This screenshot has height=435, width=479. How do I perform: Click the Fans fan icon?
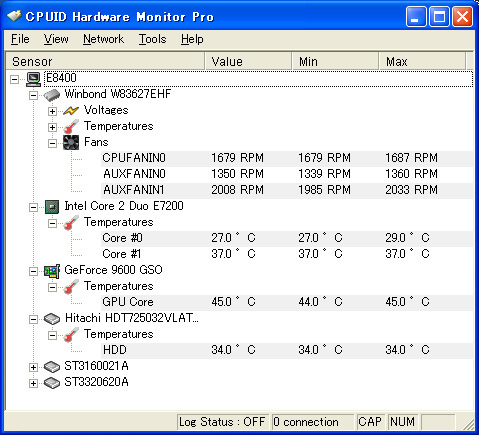71,143
